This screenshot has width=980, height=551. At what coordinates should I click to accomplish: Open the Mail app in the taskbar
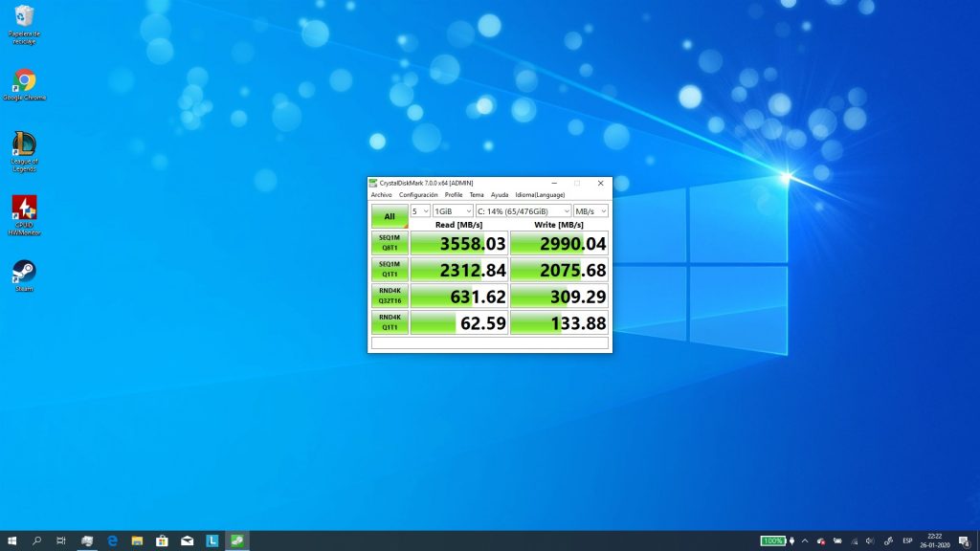[187, 540]
